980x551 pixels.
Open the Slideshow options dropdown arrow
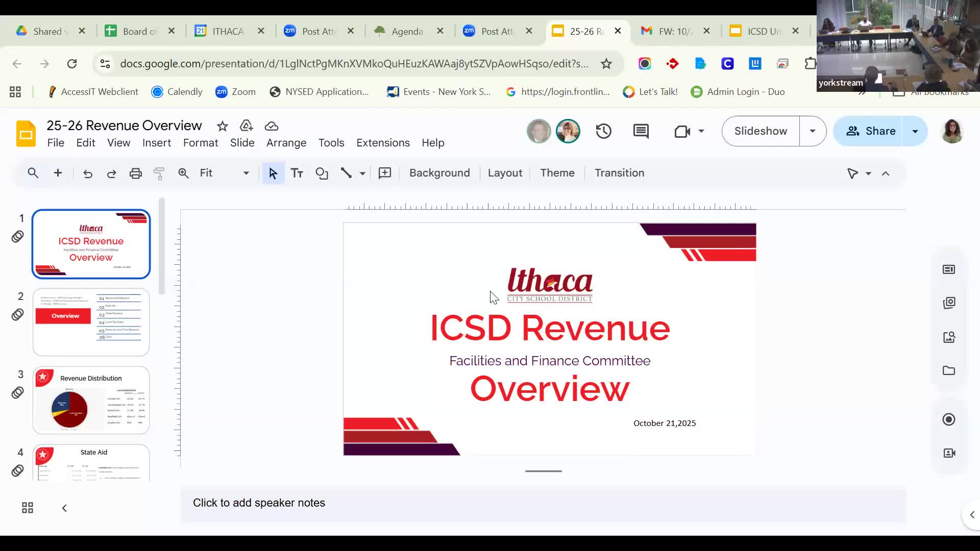click(813, 131)
